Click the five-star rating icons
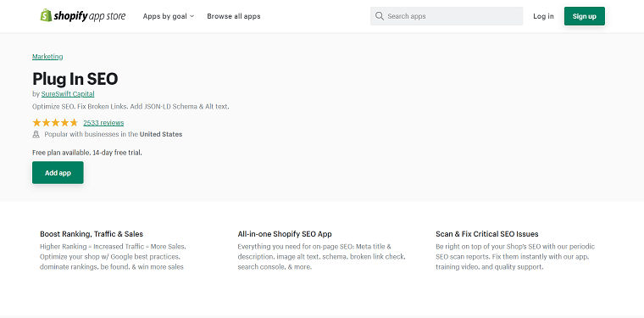 [55, 122]
